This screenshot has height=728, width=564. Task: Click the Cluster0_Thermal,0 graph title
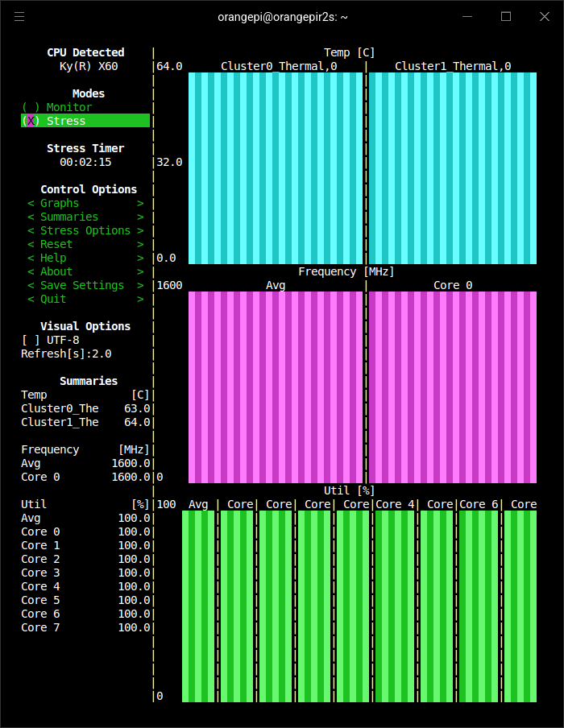(x=279, y=66)
